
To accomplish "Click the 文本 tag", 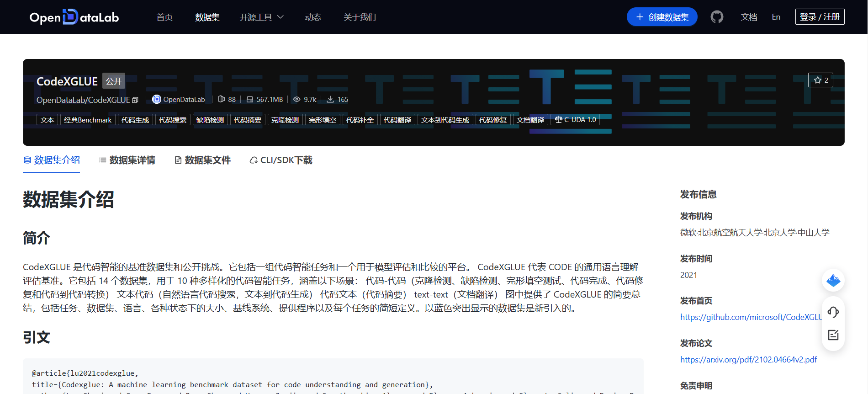I will (x=47, y=120).
